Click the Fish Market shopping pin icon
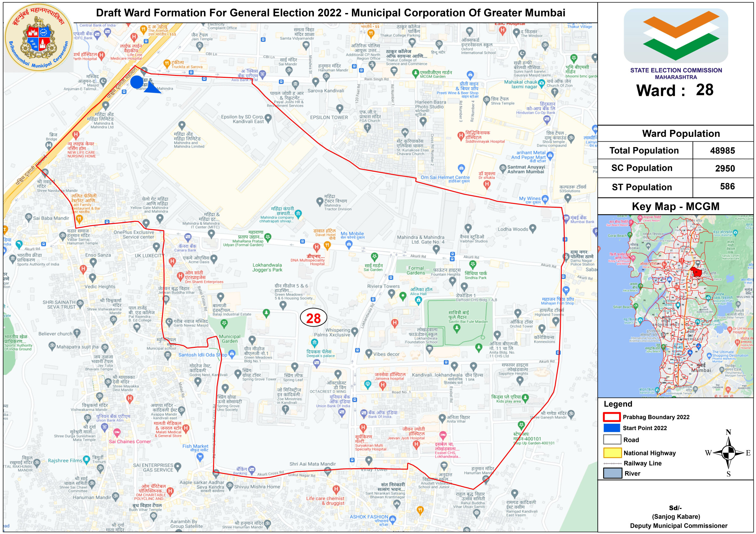 click(200, 456)
